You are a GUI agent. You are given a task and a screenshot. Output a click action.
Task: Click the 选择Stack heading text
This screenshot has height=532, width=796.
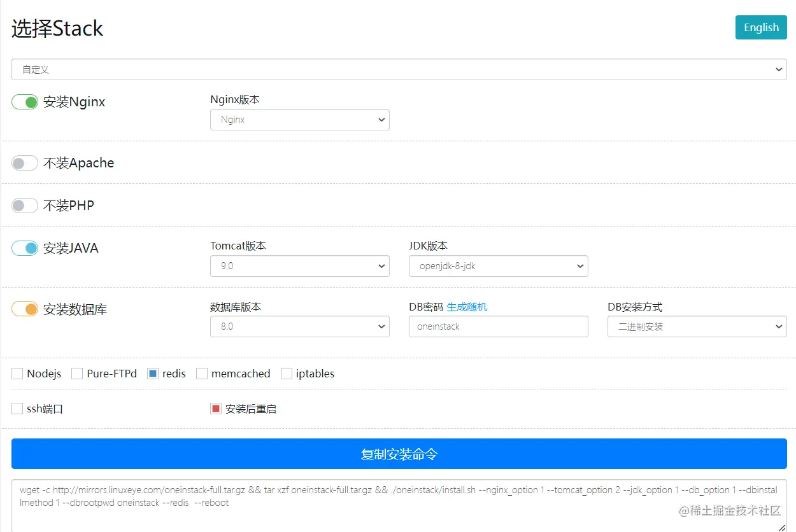(57, 29)
